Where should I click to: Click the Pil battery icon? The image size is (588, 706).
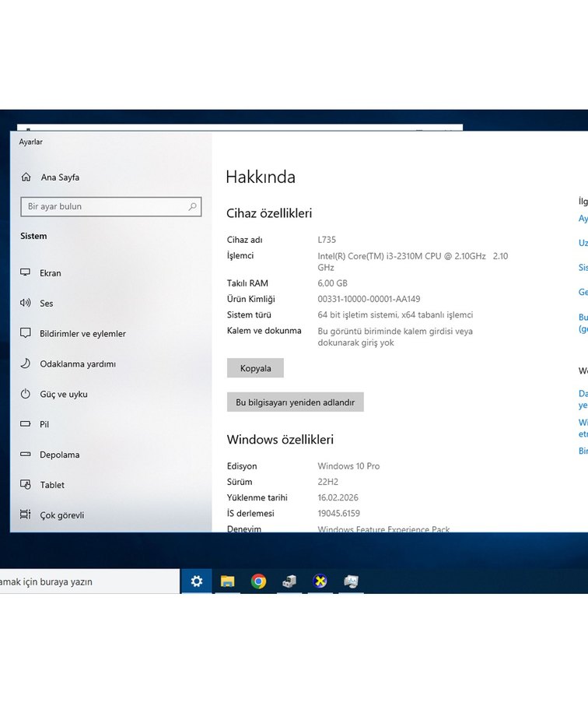click(x=26, y=423)
